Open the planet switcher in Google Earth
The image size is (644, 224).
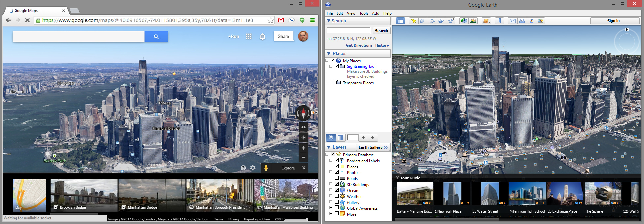(486, 21)
